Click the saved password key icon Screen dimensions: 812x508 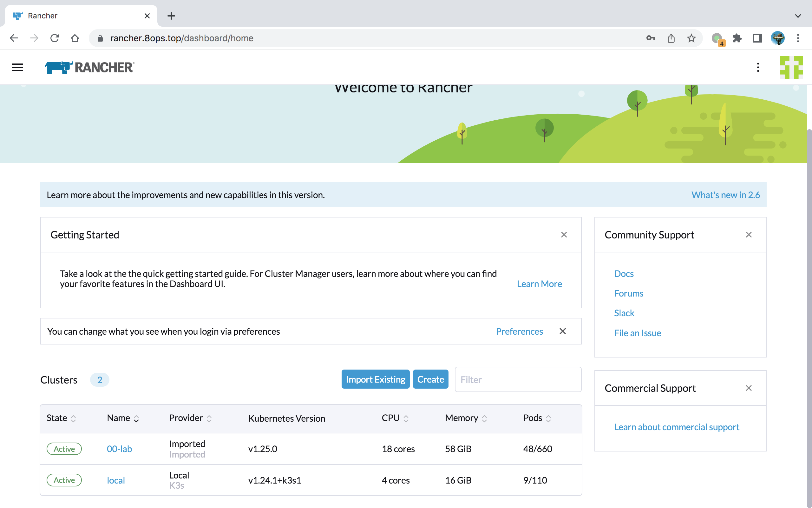pos(651,38)
